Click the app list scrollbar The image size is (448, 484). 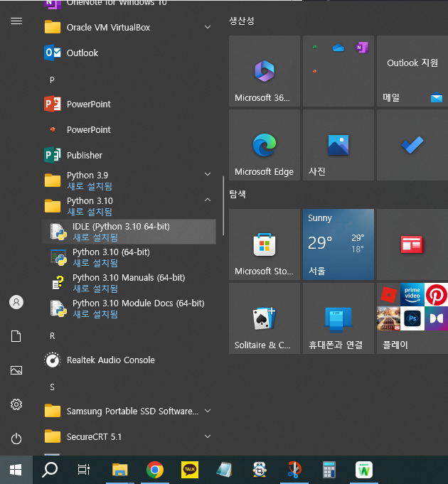(223, 206)
